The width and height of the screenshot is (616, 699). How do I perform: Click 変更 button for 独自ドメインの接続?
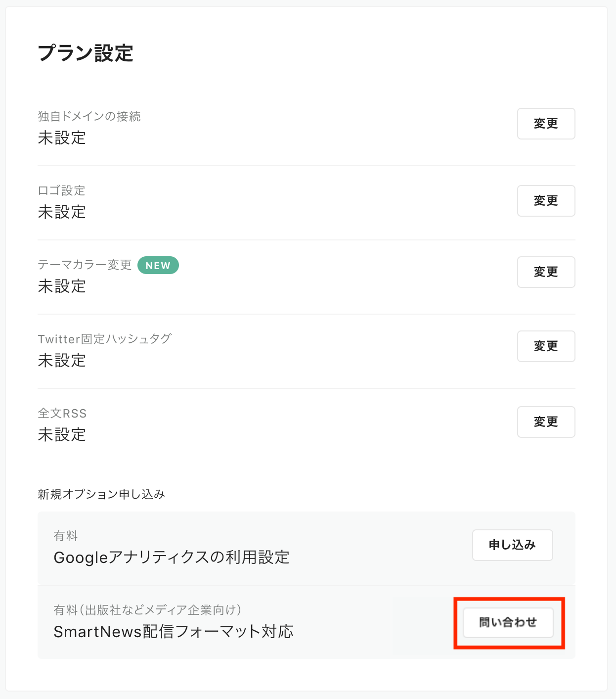[x=546, y=124]
